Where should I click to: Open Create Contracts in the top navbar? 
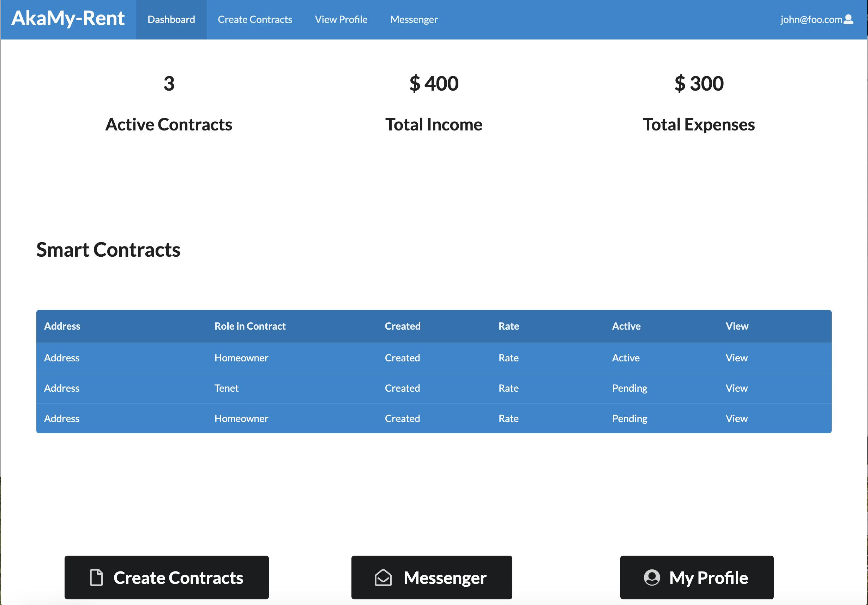[x=255, y=19]
